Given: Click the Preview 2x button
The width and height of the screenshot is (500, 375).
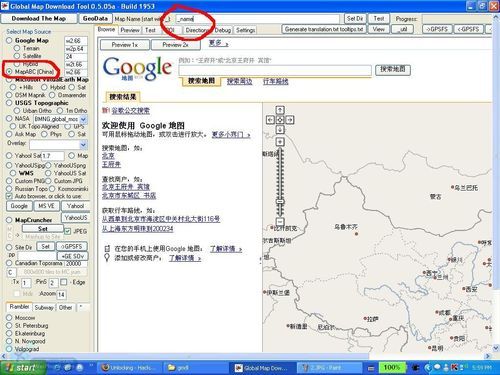Looking at the screenshot, I should pyautogui.click(x=176, y=44).
